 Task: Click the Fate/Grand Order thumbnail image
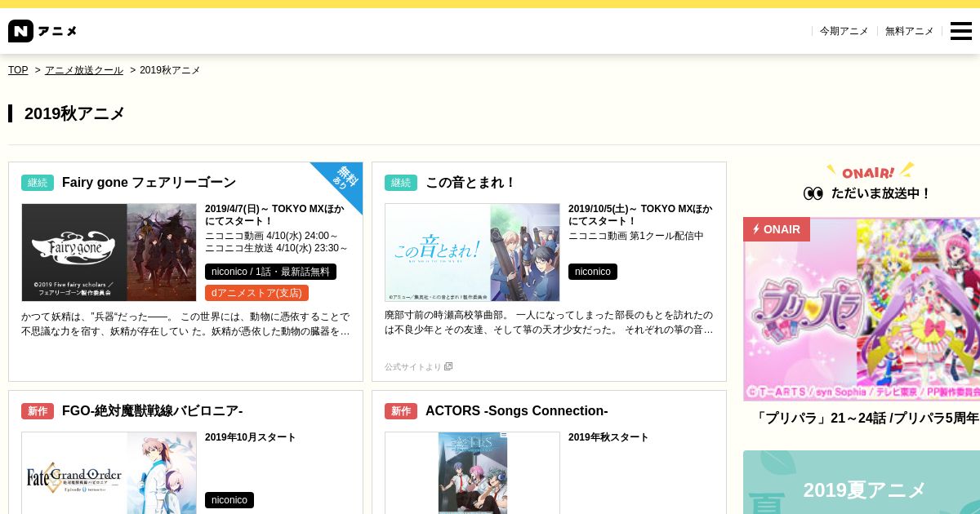click(109, 472)
